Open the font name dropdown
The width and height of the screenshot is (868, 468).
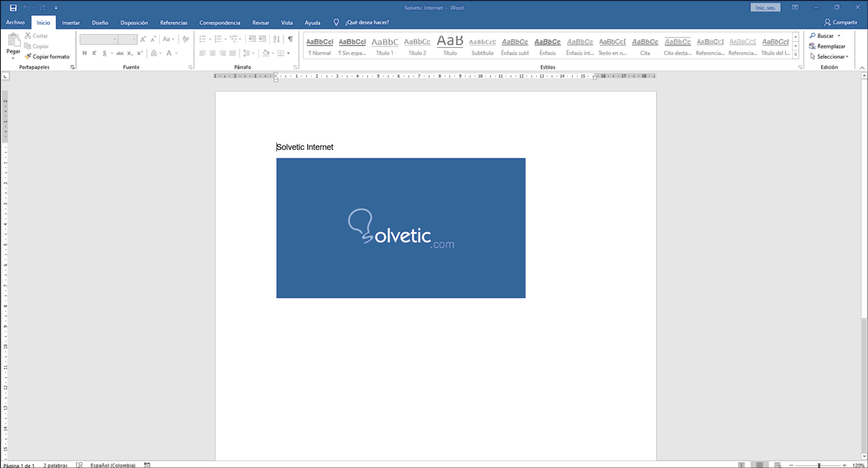[114, 39]
